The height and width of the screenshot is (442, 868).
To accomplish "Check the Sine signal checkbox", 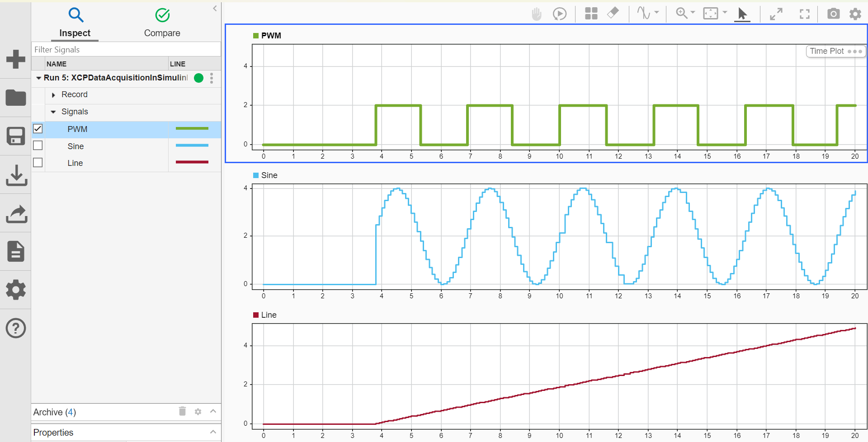I will [x=38, y=146].
